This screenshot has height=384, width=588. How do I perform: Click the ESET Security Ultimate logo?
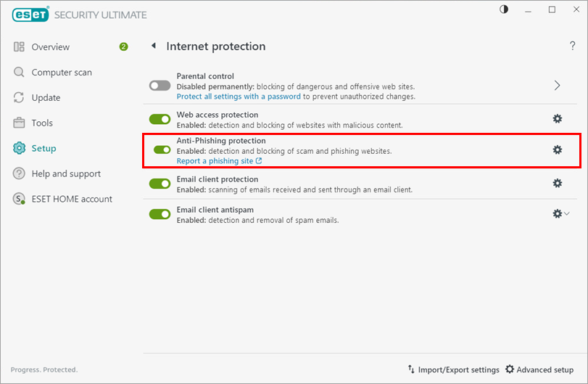[x=28, y=15]
